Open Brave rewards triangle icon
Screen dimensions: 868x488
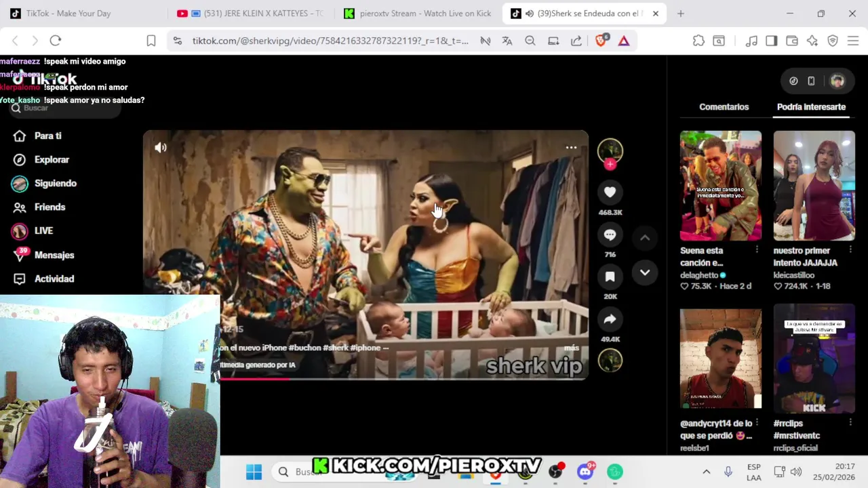coord(624,41)
